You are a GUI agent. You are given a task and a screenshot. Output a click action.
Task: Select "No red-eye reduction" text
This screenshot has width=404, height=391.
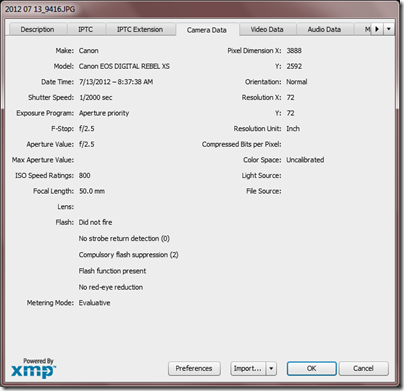pos(111,287)
